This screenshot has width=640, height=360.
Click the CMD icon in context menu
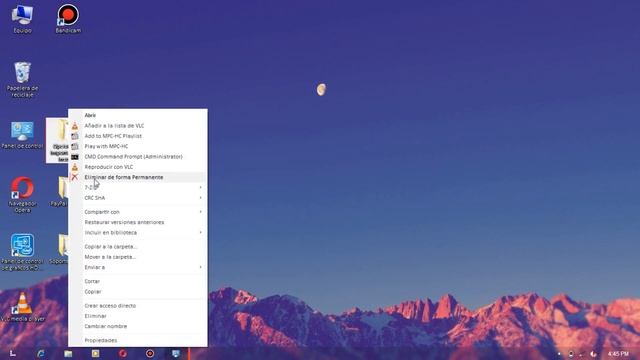point(75,157)
